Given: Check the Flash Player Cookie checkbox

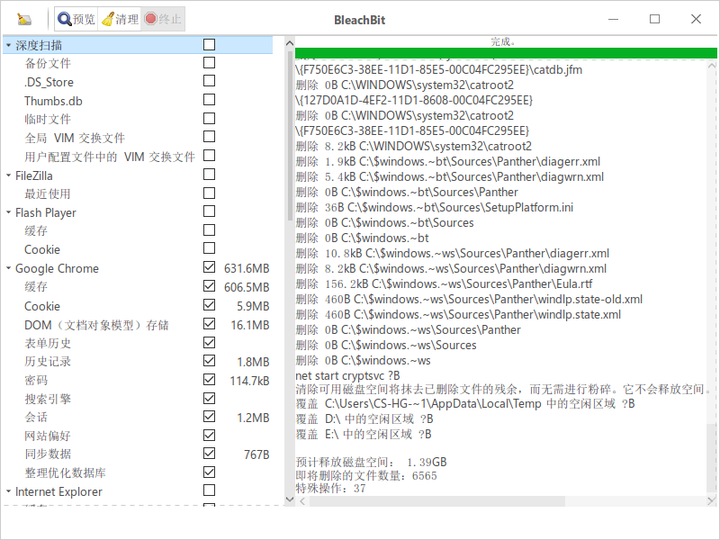Looking at the screenshot, I should tap(209, 248).
